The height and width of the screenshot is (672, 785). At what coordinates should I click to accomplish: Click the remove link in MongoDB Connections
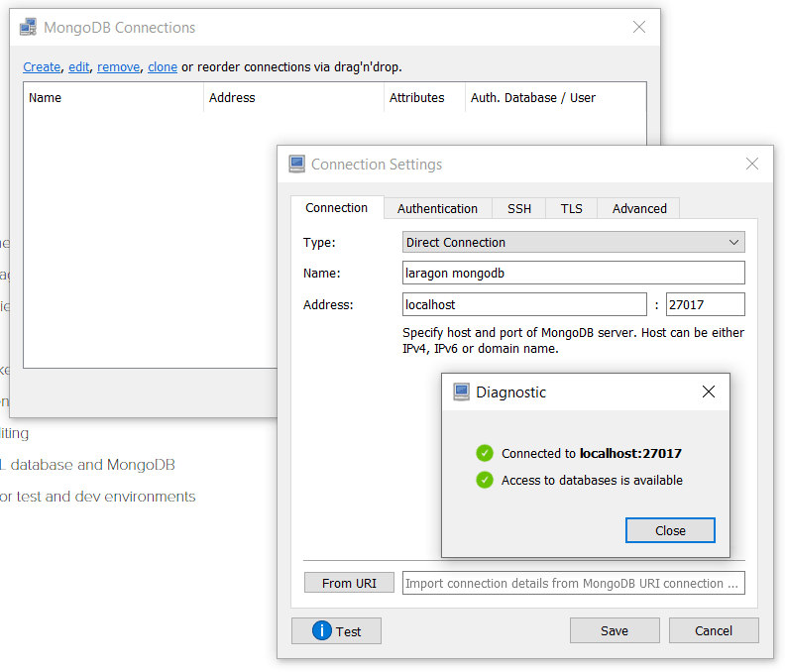(x=118, y=67)
